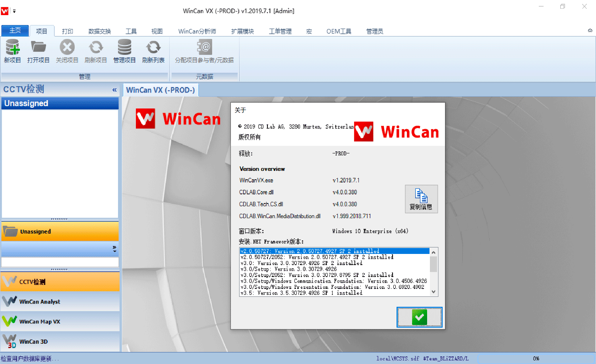Click CDLAB.WinCan.MediaDistribution.dll entry
The width and height of the screenshot is (596, 364).
pyautogui.click(x=280, y=216)
